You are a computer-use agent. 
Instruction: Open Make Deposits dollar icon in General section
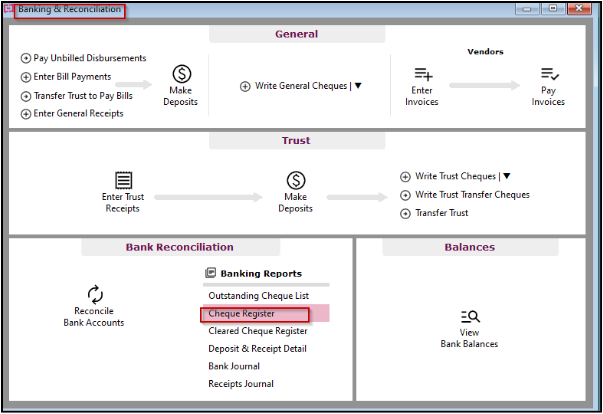(182, 74)
